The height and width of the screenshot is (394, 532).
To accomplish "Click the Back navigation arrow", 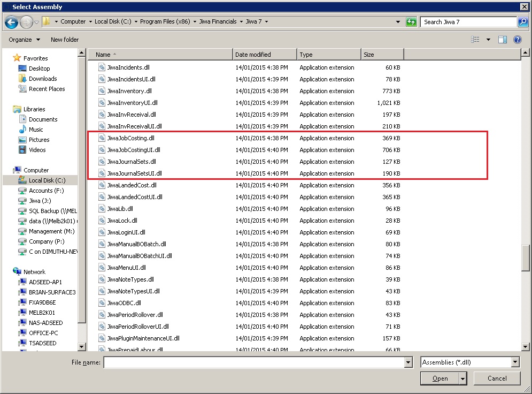I will [x=11, y=22].
